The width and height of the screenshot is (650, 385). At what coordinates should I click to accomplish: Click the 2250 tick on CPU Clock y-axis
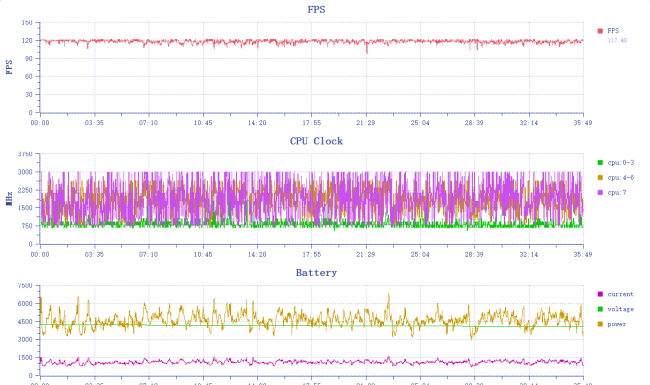[25, 190]
